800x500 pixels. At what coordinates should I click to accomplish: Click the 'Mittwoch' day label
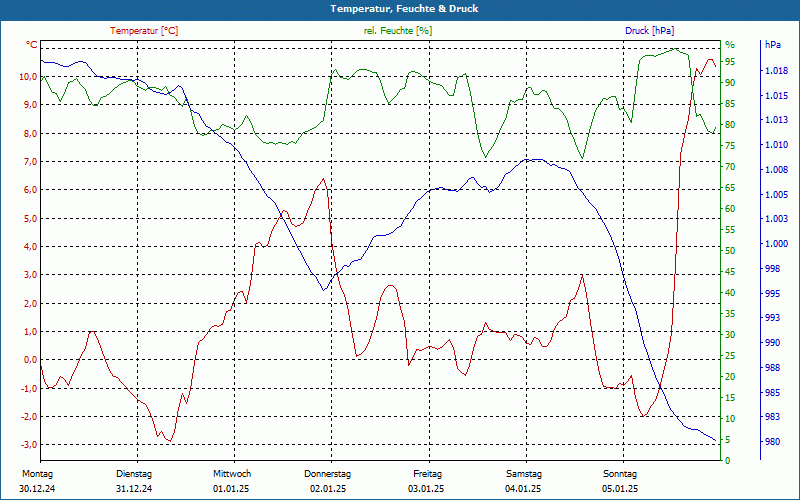[x=232, y=474]
